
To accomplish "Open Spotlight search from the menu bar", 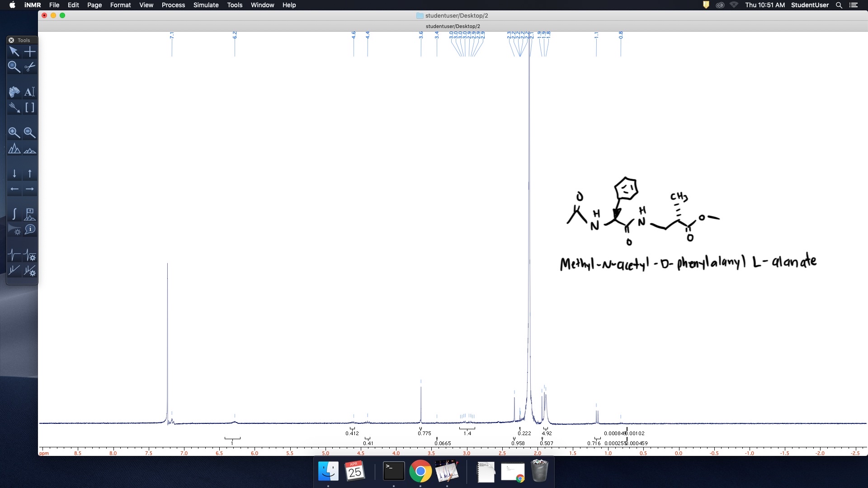I will 839,5.
